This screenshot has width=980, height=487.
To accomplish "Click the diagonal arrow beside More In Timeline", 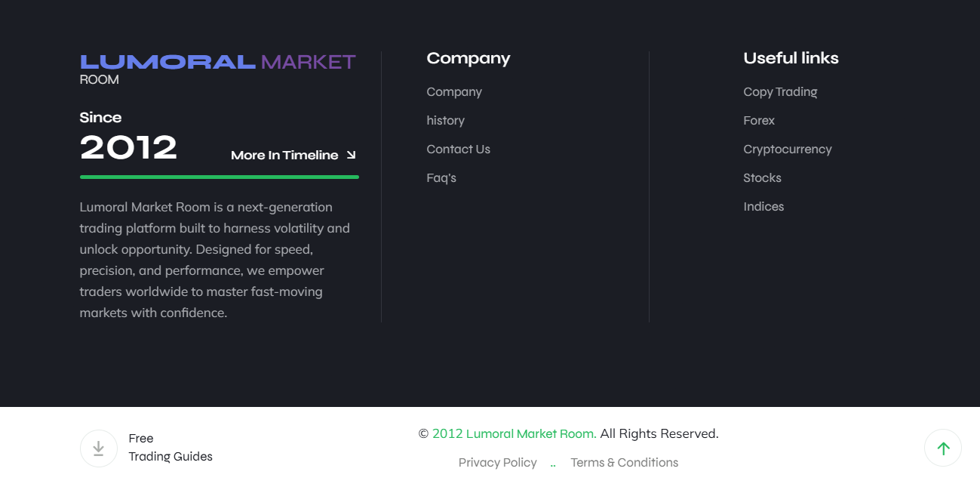I will [351, 155].
